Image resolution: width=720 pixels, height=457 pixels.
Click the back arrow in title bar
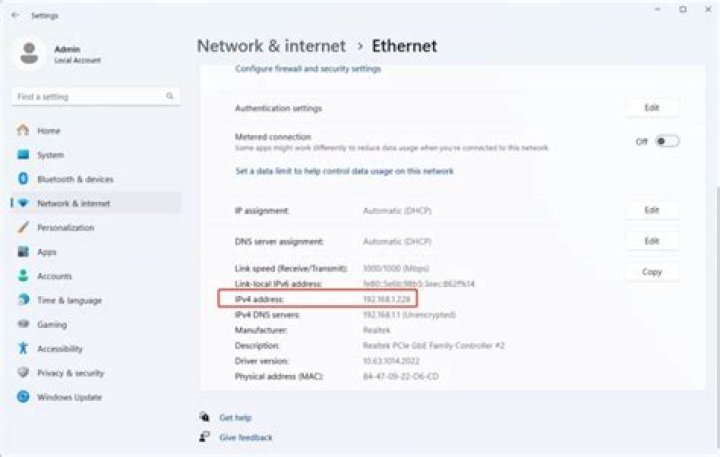(x=13, y=16)
